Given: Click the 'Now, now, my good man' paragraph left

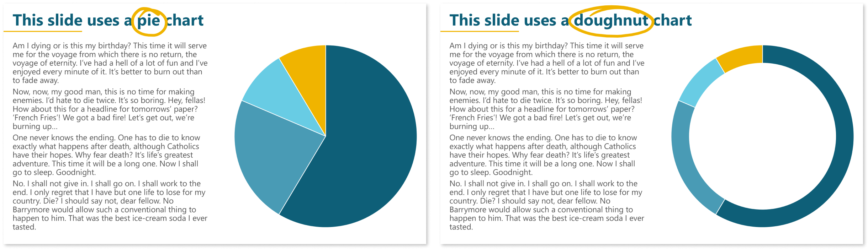Looking at the screenshot, I should click(109, 109).
